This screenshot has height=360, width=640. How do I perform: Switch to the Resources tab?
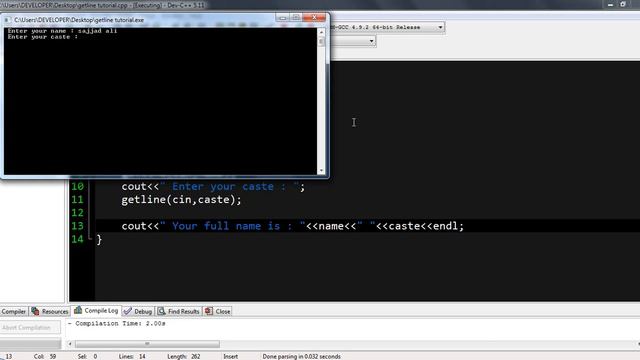pyautogui.click(x=50, y=311)
